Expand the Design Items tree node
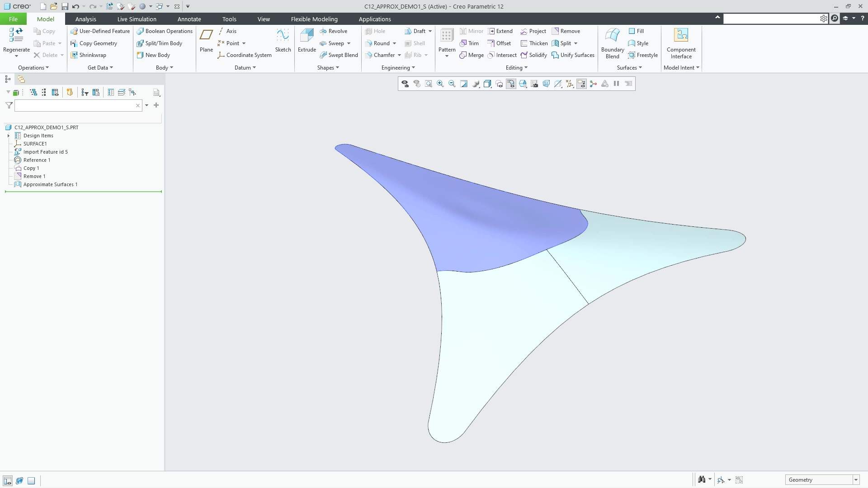Viewport: 868px width, 488px height. click(9, 136)
